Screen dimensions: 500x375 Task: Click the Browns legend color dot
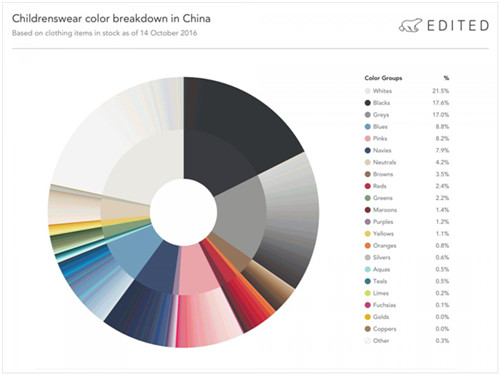pos(368,174)
